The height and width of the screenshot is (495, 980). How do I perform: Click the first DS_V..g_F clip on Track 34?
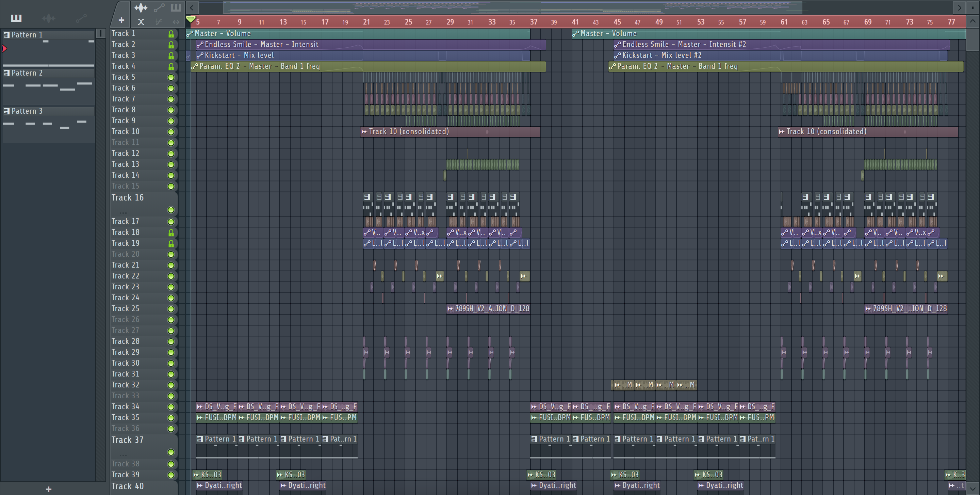click(x=217, y=406)
